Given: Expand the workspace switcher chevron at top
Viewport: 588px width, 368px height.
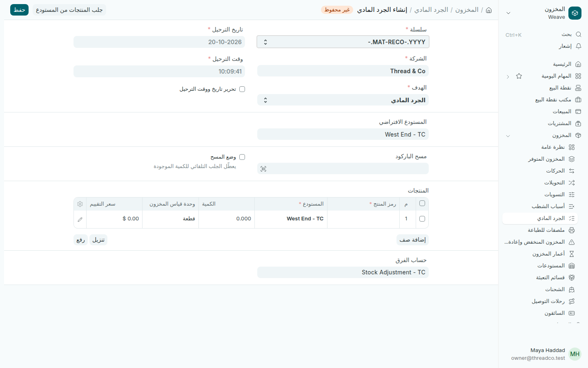Looking at the screenshot, I should click(508, 13).
